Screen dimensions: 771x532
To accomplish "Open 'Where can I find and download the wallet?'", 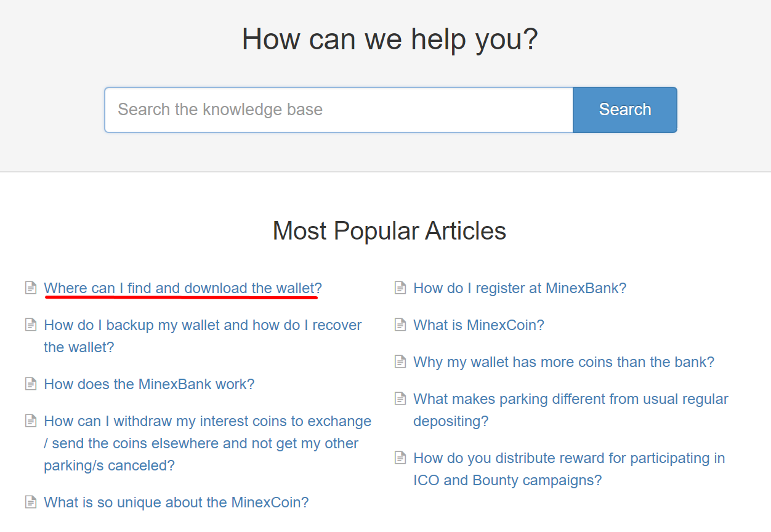I will [x=183, y=288].
